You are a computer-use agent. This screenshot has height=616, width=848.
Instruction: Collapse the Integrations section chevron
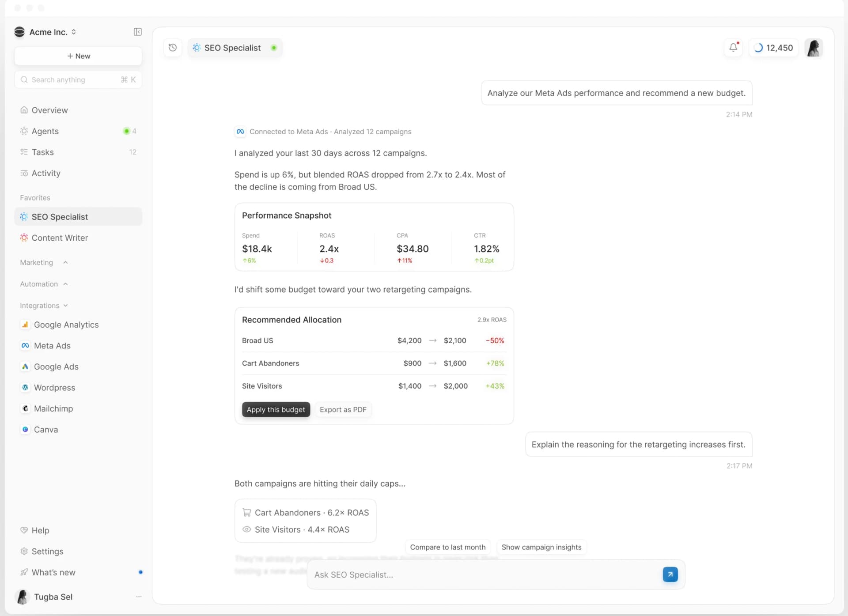pos(65,306)
